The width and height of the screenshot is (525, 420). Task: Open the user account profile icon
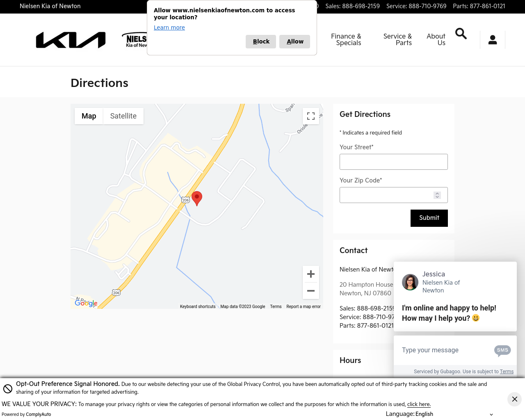[x=493, y=40]
